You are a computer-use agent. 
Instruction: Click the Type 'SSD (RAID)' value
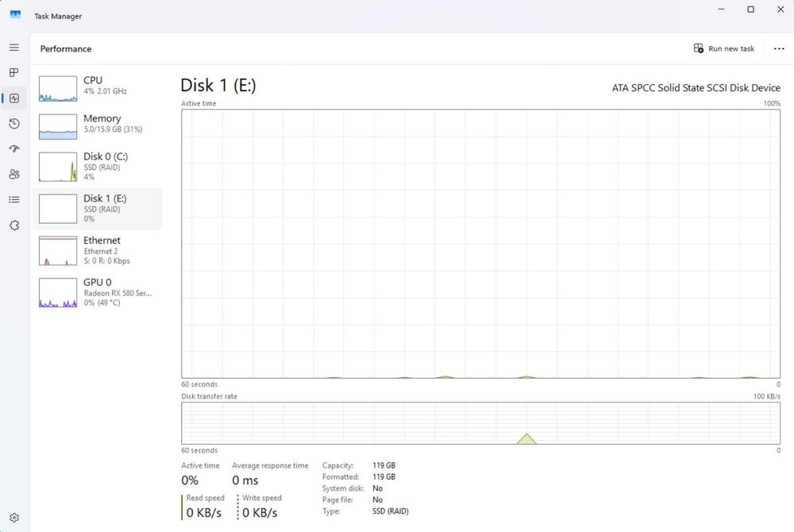coord(391,511)
